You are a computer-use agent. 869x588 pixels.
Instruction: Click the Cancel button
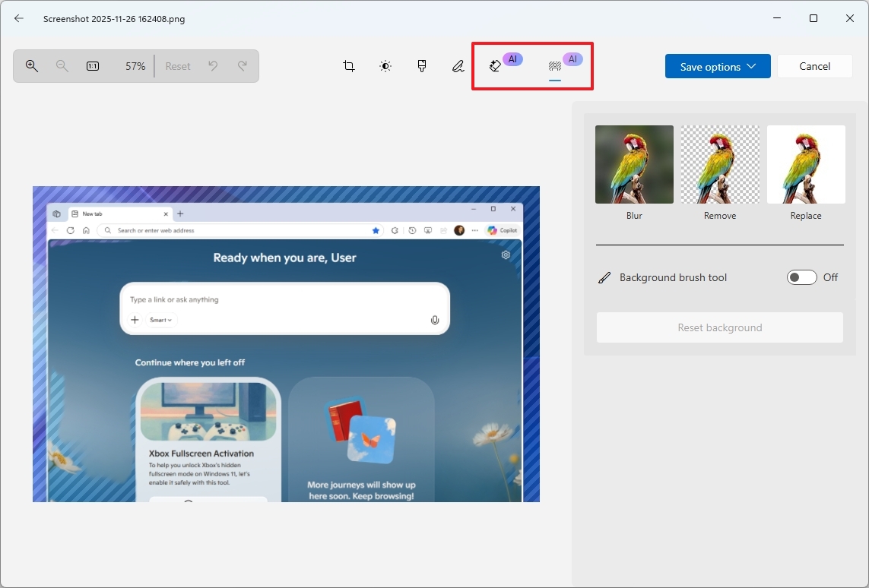pyautogui.click(x=814, y=66)
